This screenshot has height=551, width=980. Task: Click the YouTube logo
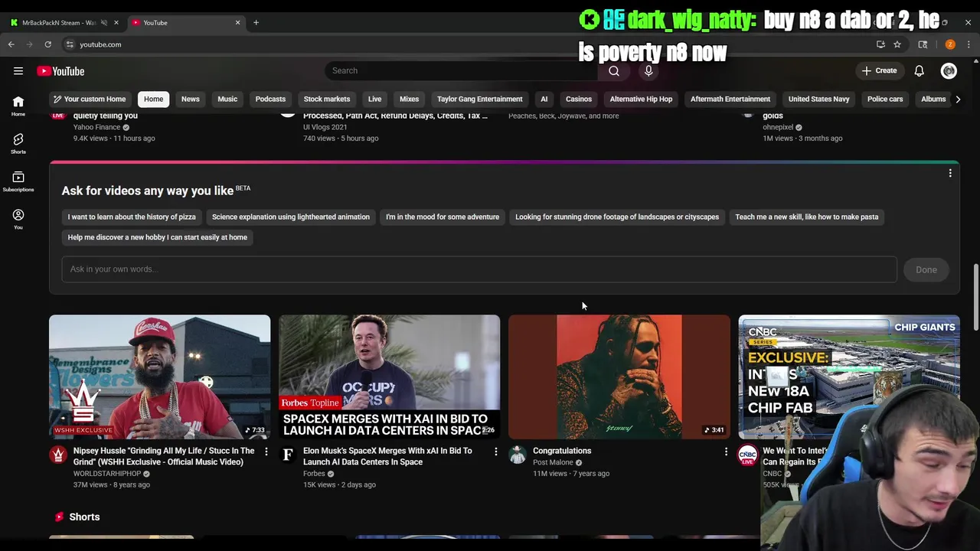point(60,71)
